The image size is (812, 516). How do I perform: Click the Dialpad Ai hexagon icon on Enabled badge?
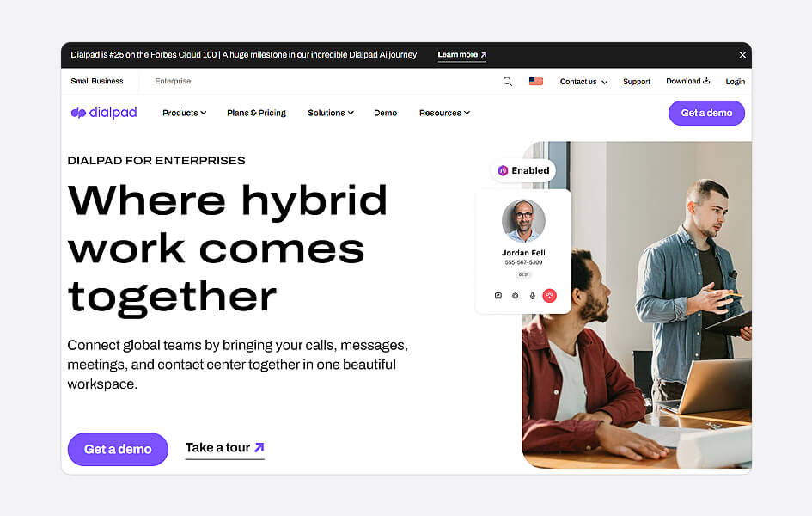[503, 170]
